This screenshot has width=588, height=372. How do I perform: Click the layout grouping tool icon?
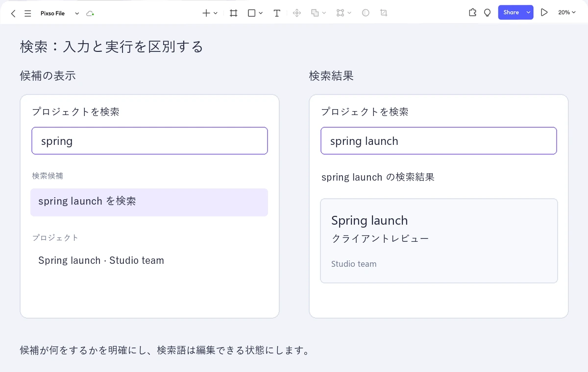pos(340,13)
